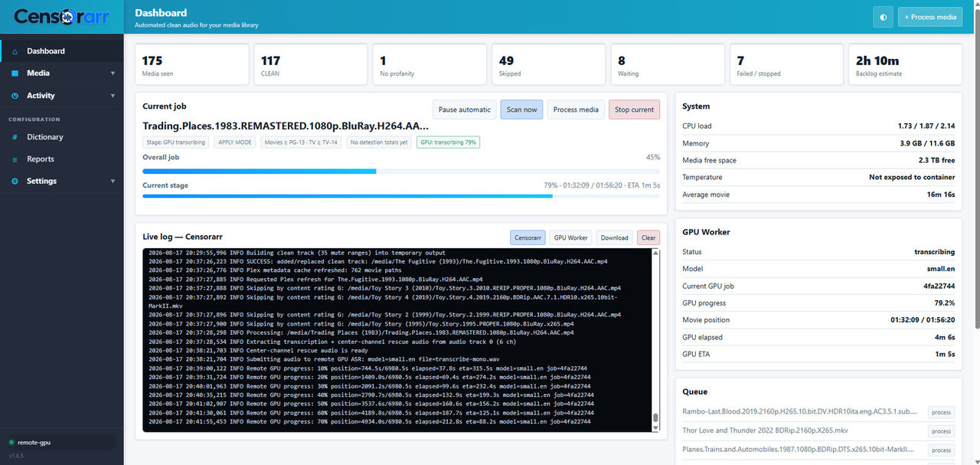Expand the Settings sidebar submenu arrow
980x465 pixels.
coord(113,182)
